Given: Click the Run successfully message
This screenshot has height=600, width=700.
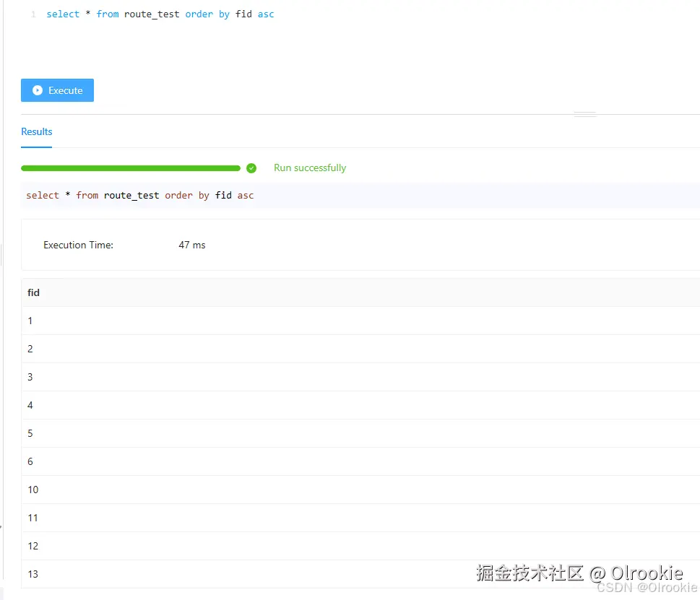Looking at the screenshot, I should click(309, 168).
